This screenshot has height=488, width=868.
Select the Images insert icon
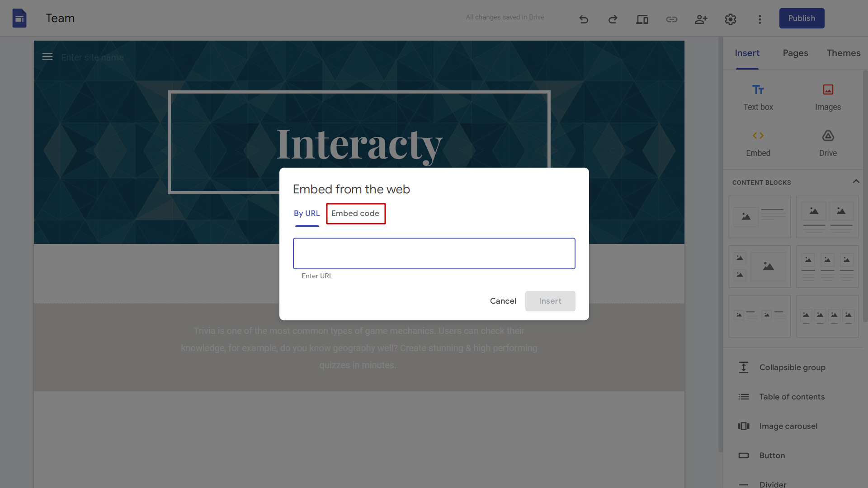coord(828,89)
